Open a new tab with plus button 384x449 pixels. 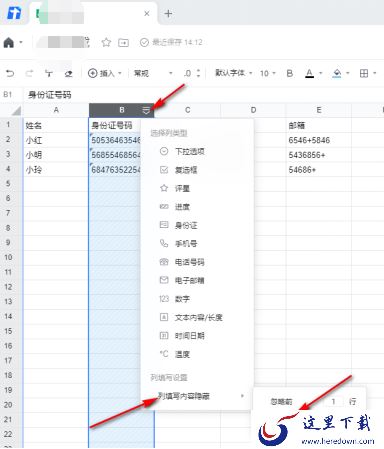click(x=168, y=14)
